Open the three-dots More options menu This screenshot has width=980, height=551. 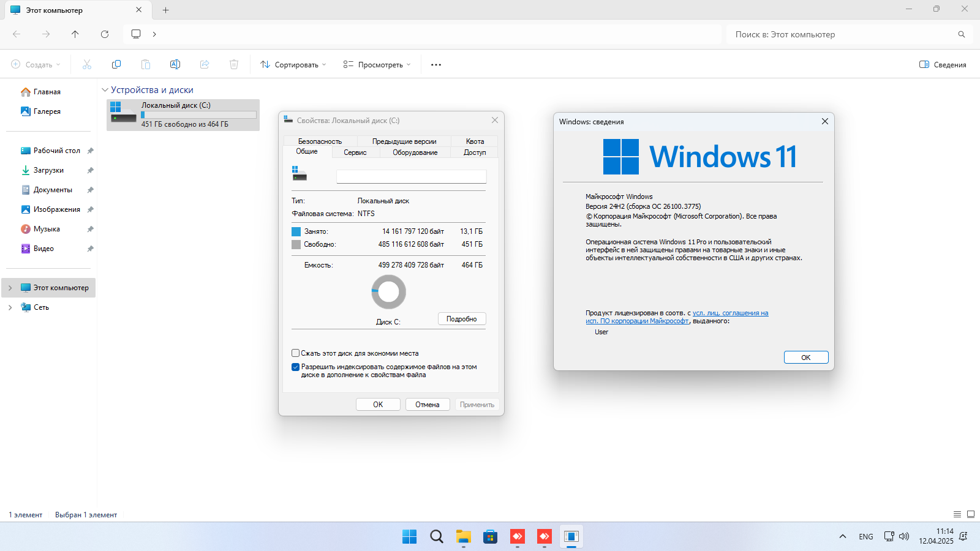coord(436,64)
